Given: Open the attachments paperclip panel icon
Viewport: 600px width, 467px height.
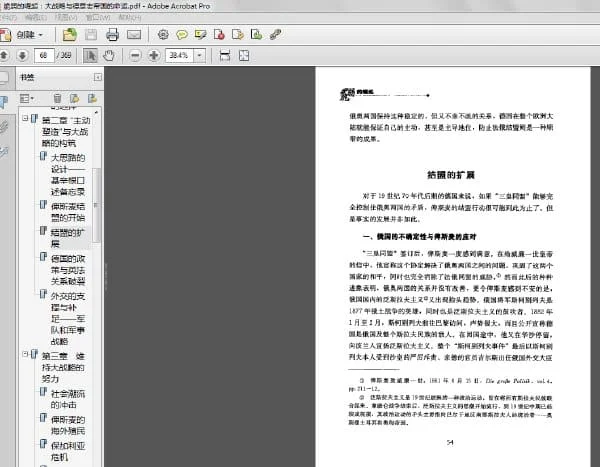Looking at the screenshot, I should [x=4, y=127].
